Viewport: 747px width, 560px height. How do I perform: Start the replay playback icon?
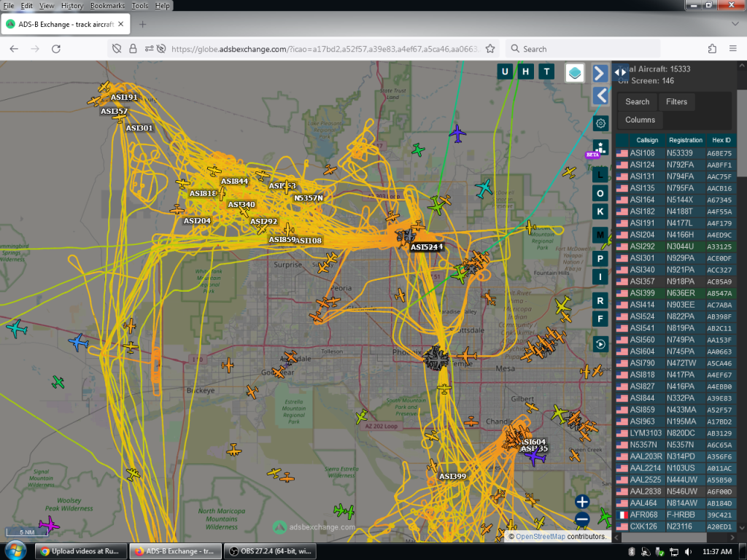click(x=600, y=344)
